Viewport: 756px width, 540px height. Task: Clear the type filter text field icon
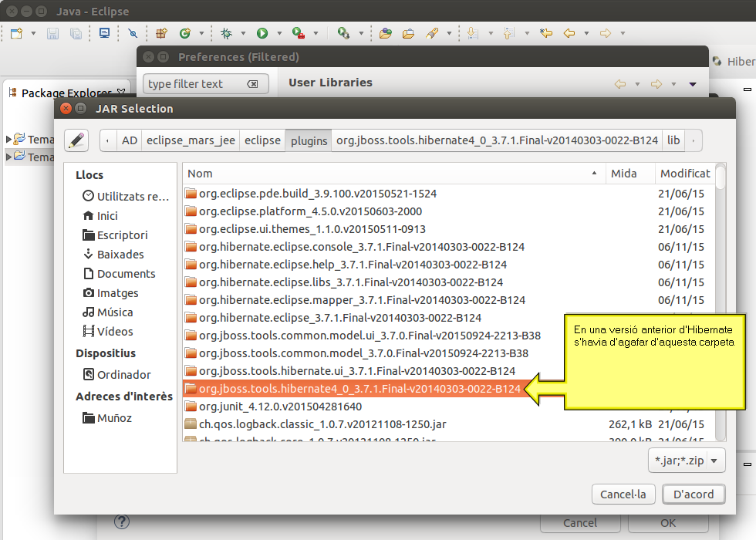click(x=252, y=84)
